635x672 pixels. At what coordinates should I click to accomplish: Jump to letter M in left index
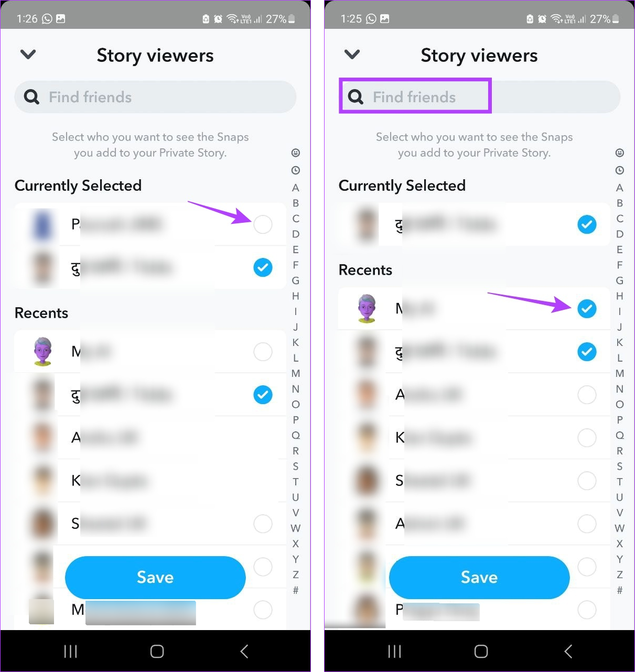296,373
